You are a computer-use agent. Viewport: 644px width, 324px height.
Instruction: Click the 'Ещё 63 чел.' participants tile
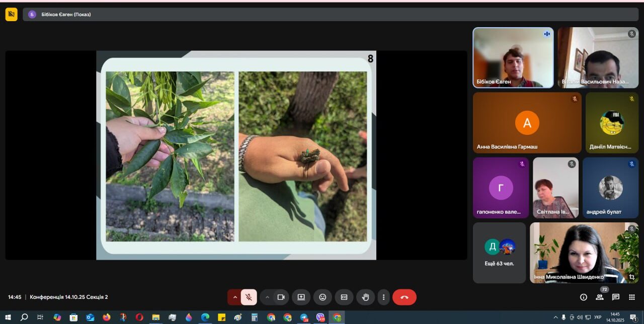[x=499, y=253]
